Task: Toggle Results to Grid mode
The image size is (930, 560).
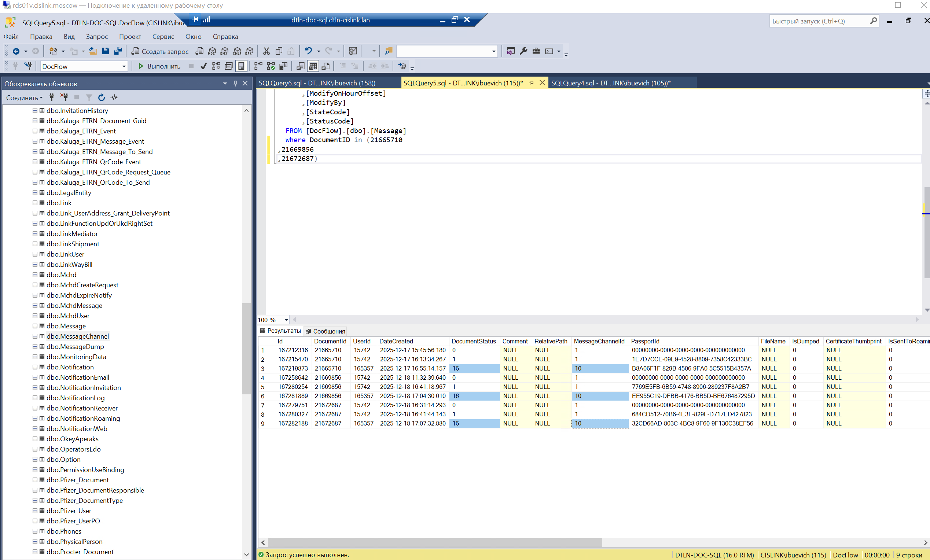Action: click(x=313, y=66)
